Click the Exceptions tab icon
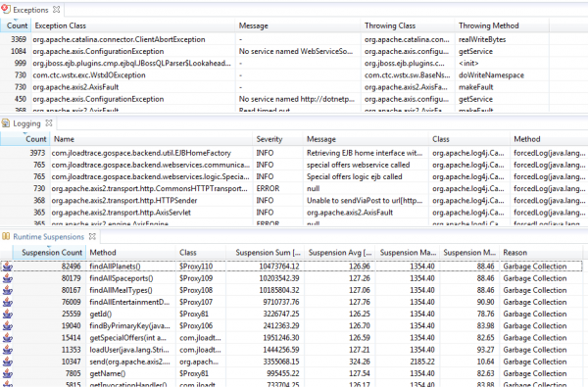The image size is (588, 388). (6, 9)
